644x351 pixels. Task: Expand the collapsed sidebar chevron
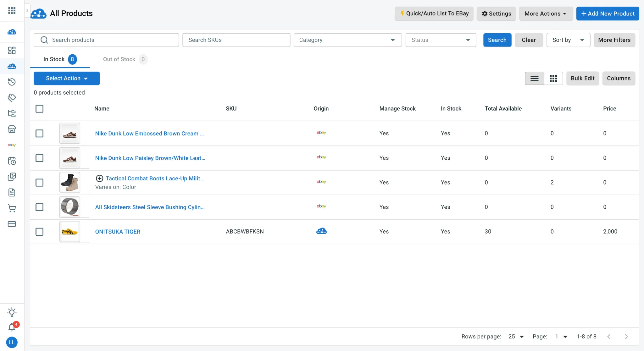pyautogui.click(x=27, y=11)
